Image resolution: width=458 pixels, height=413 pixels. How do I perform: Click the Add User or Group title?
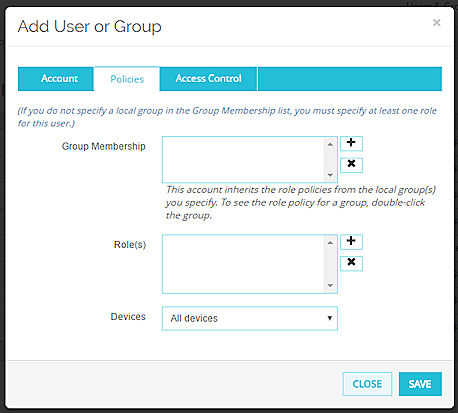[x=90, y=26]
